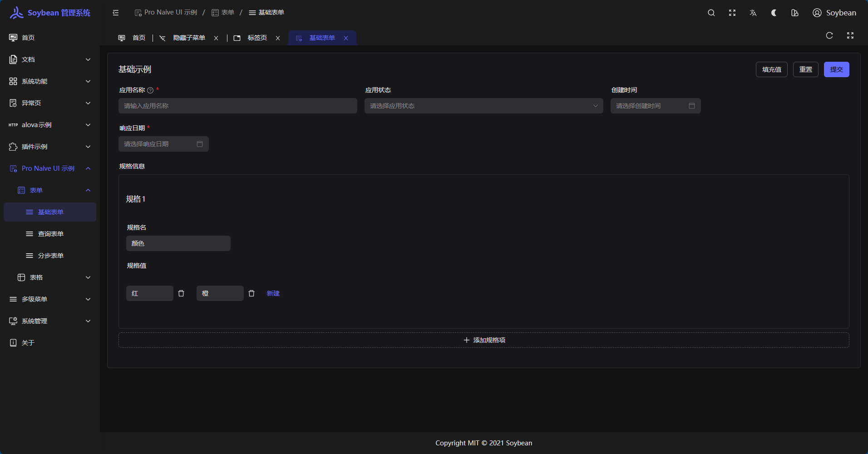Collapse the 表单 submenu
Viewport: 868px width, 454px height.
click(50, 190)
